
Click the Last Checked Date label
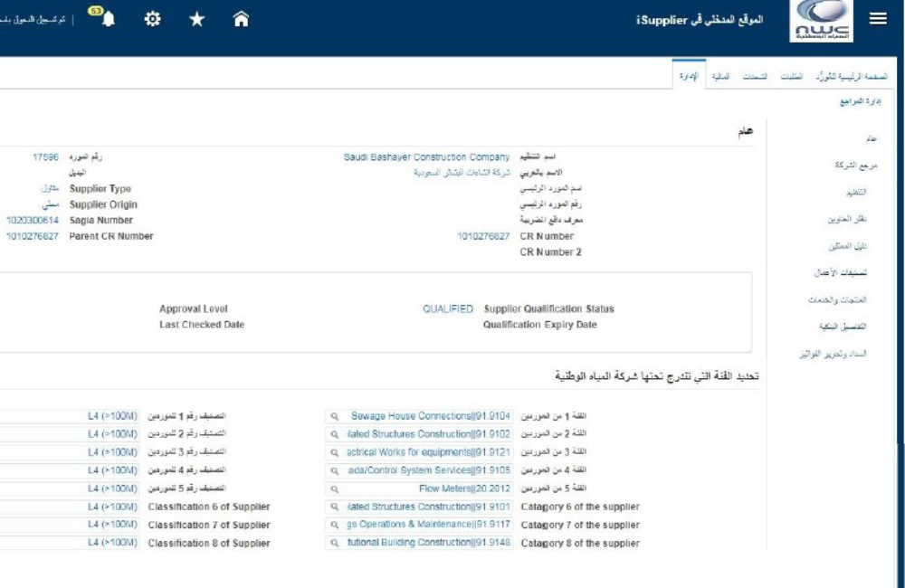click(x=202, y=325)
